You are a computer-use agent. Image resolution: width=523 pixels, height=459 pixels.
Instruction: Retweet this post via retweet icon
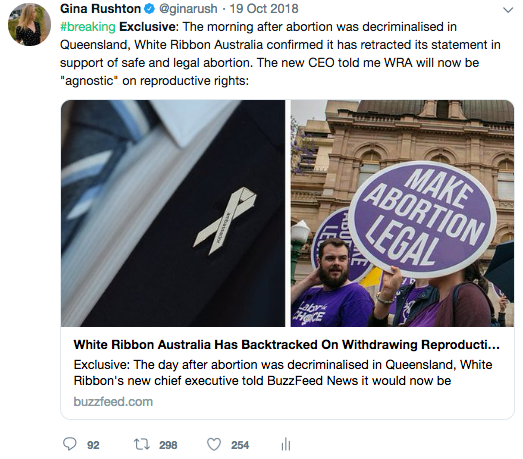pyautogui.click(x=142, y=444)
